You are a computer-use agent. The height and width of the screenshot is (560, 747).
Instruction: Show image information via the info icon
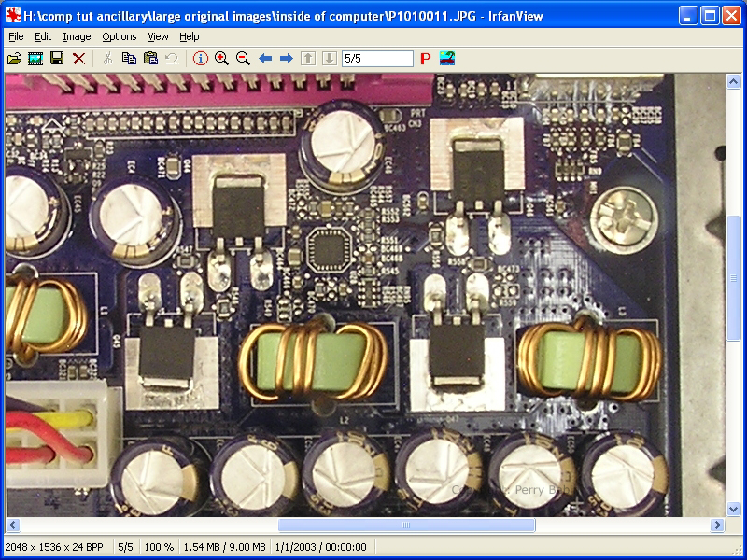pos(200,59)
